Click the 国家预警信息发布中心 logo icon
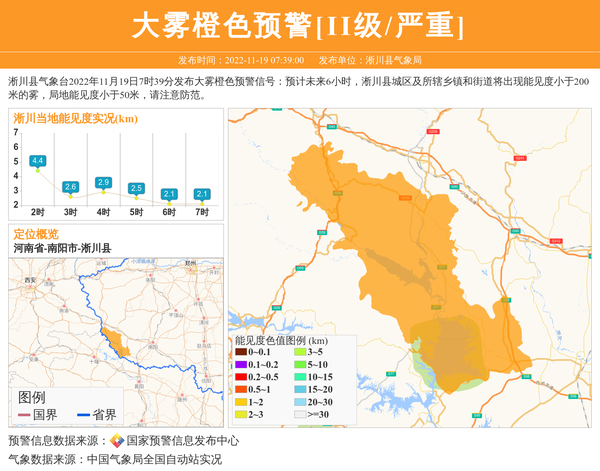The image size is (600, 471). (x=117, y=441)
